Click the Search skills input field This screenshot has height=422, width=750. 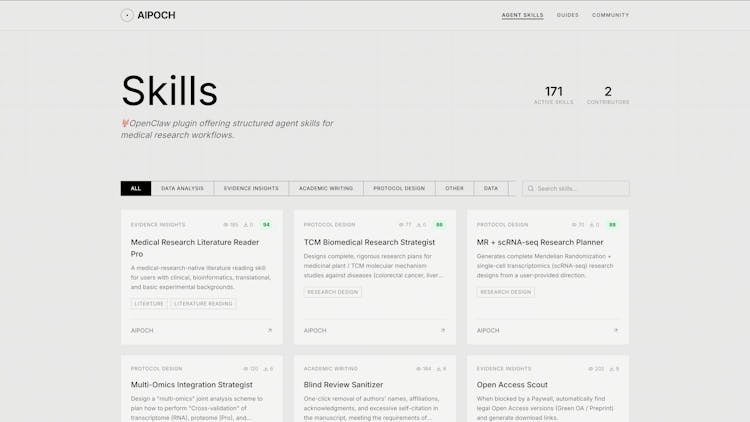[x=580, y=188]
